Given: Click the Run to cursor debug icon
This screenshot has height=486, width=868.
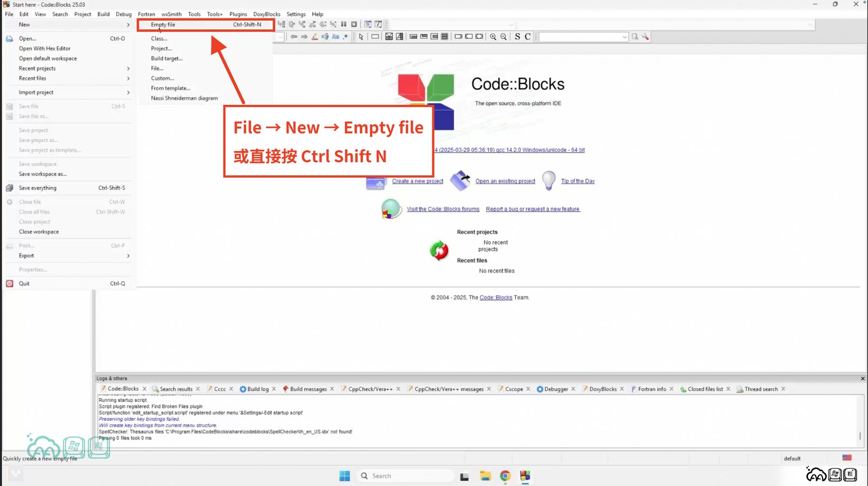Looking at the screenshot, I should click(x=281, y=24).
